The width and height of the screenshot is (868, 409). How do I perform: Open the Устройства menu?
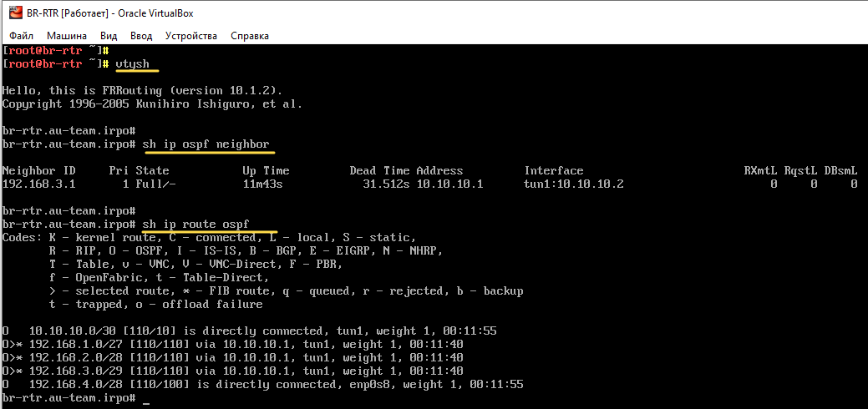190,36
